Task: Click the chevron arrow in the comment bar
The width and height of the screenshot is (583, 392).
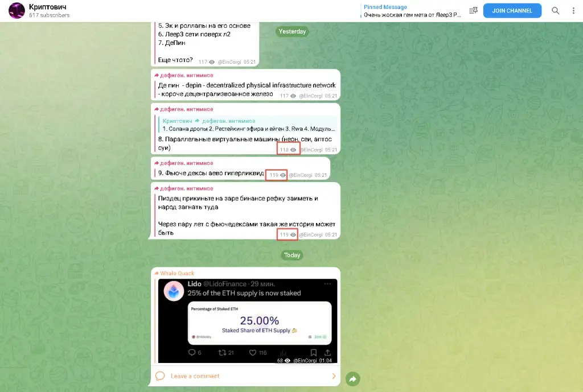Action: point(334,376)
